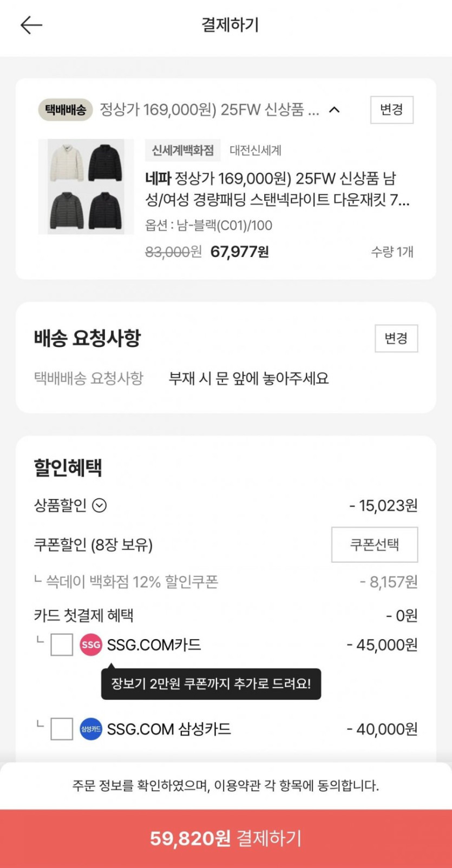The width and height of the screenshot is (452, 868).
Task: Click the pink SSG card logo
Action: 91,645
